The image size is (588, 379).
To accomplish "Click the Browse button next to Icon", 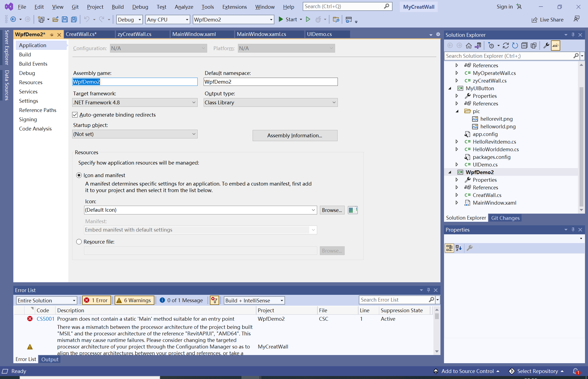I will pyautogui.click(x=332, y=210).
